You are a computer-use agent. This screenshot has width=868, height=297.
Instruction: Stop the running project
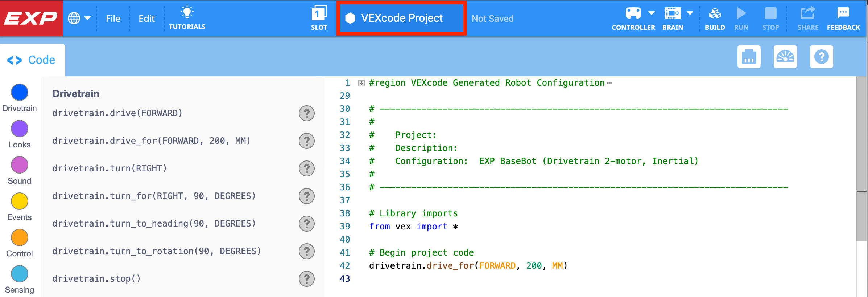pyautogui.click(x=770, y=18)
